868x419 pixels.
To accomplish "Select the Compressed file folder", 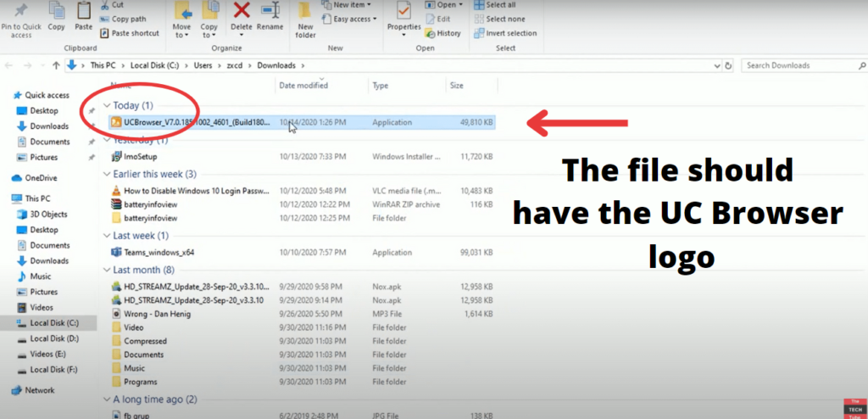I will (x=302, y=341).
